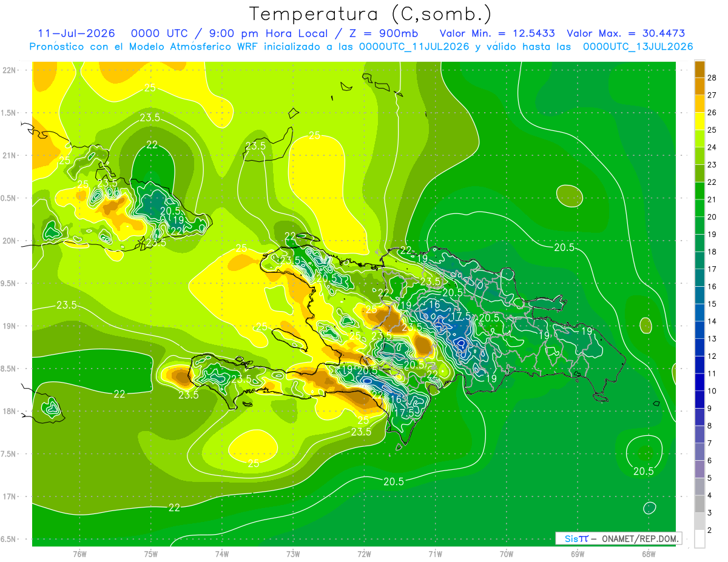The height and width of the screenshot is (562, 728).
Task: Click the '20N' latitude axis label
Action: point(10,241)
